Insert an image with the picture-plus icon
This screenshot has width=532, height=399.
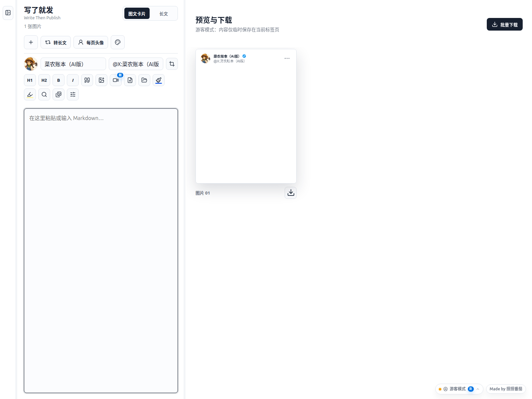tap(101, 80)
